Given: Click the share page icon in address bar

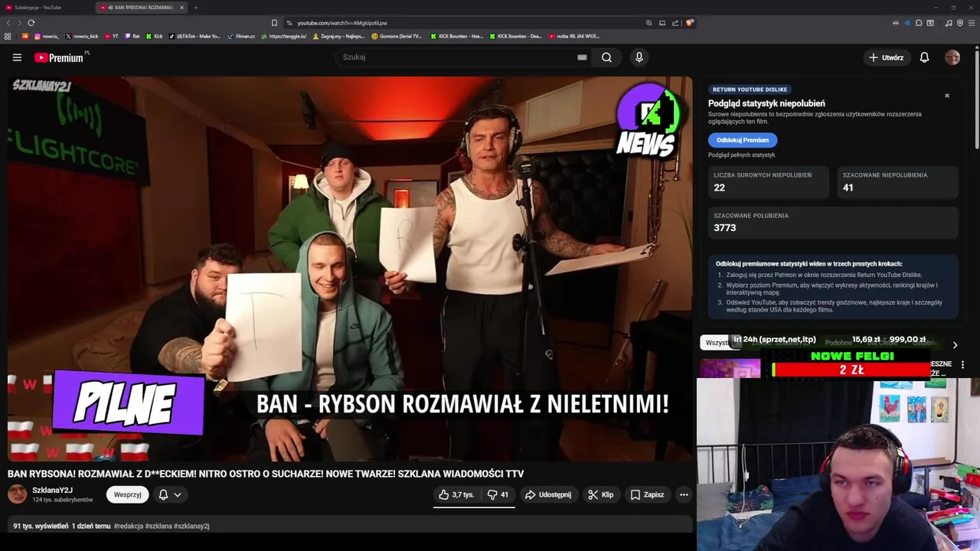Looking at the screenshot, I should tap(675, 23).
